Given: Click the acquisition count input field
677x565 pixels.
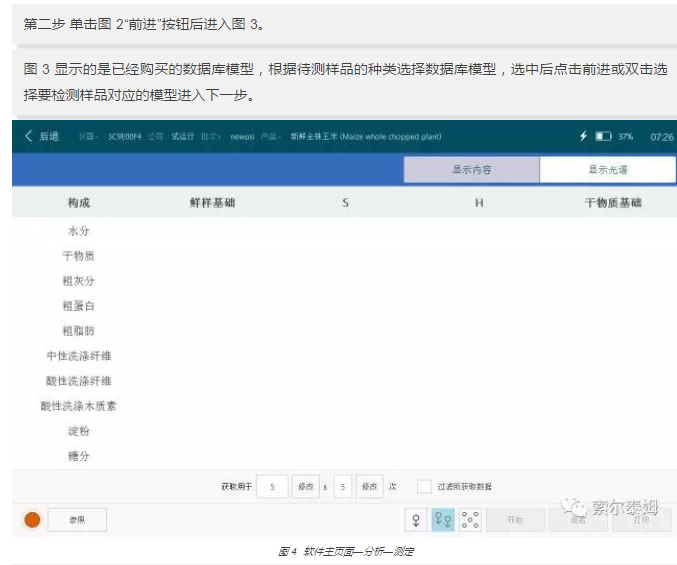Looking at the screenshot, I should [x=344, y=487].
